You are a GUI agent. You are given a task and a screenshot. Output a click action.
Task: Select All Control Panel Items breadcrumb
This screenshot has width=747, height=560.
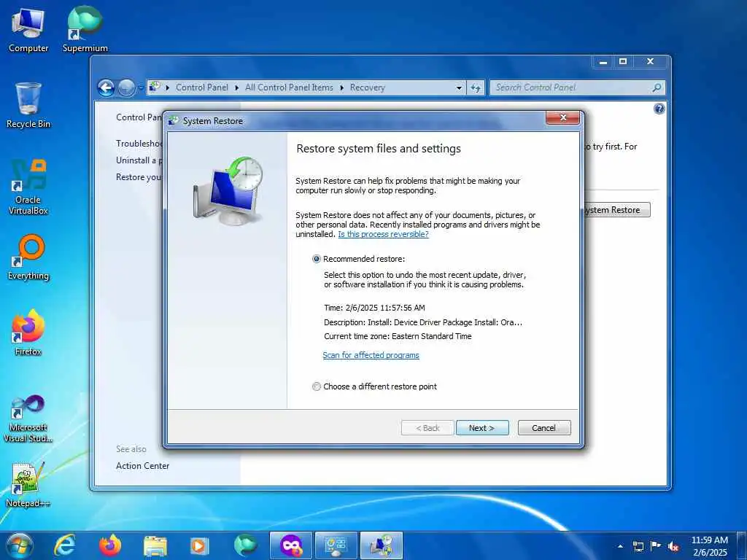[x=289, y=87]
